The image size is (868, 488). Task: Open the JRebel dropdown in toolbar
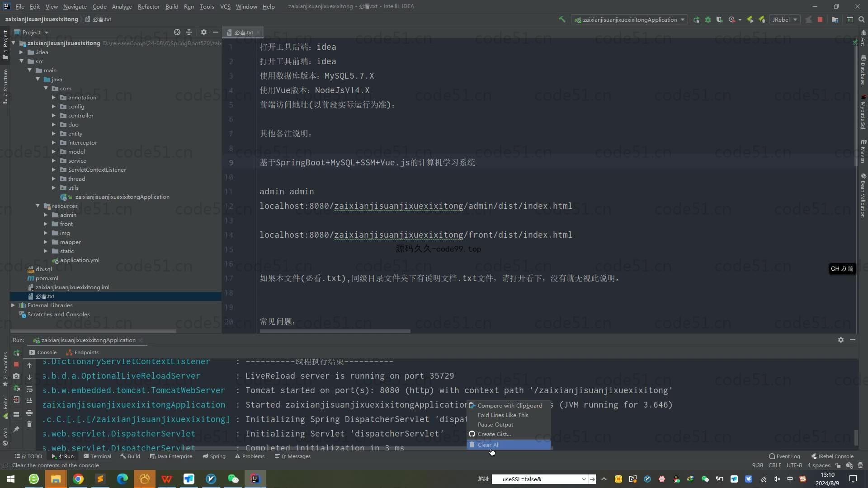[x=784, y=19]
